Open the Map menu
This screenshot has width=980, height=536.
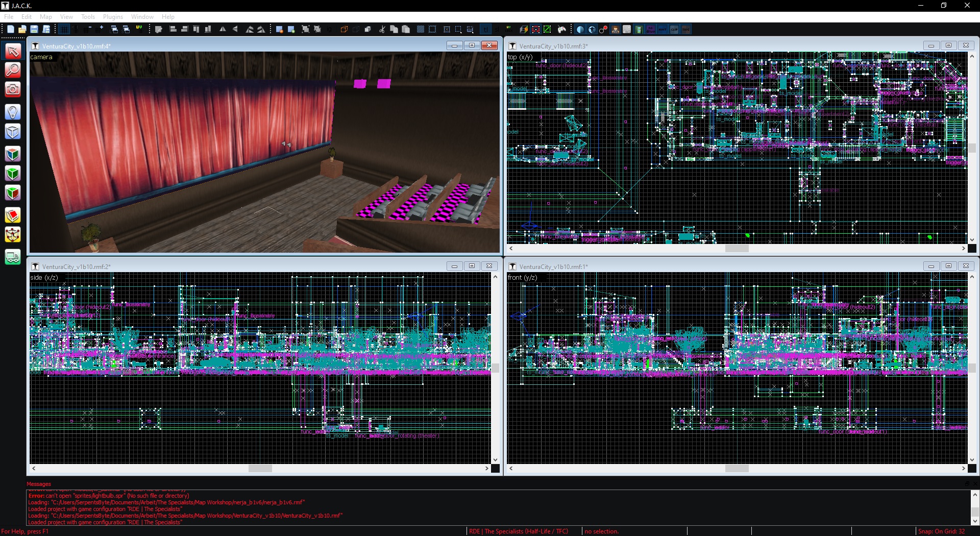click(x=46, y=17)
